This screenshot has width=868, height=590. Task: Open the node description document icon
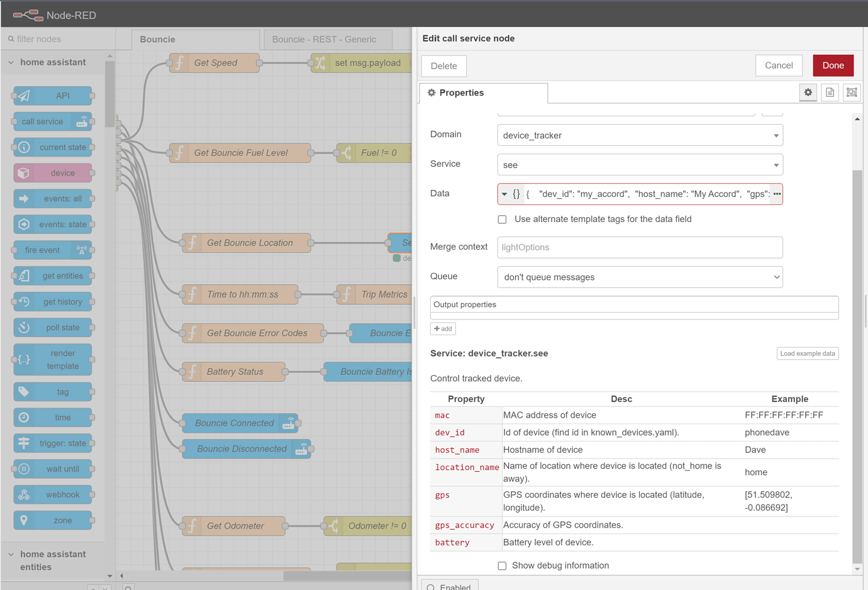830,92
